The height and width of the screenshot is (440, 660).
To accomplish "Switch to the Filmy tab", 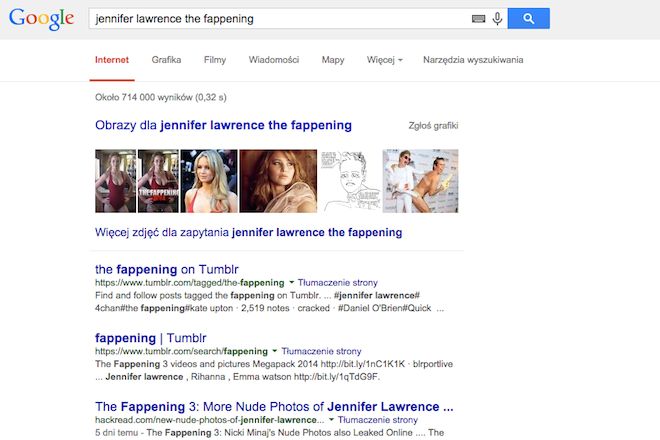I will 215,60.
